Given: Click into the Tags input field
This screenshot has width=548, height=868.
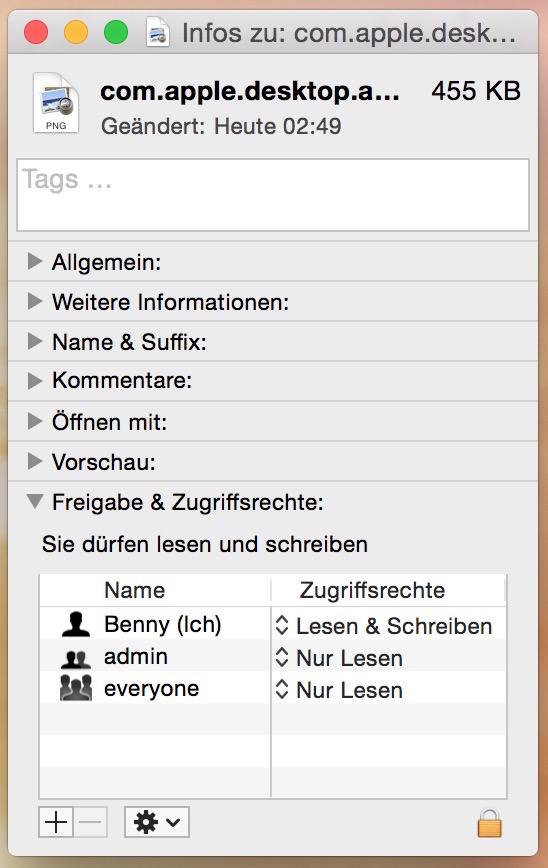Looking at the screenshot, I should pos(273,195).
